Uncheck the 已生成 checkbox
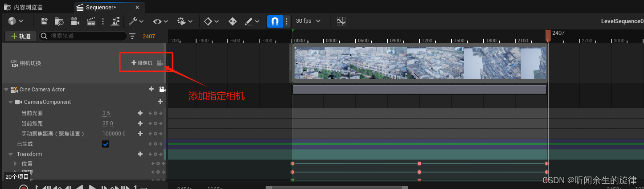This screenshot has height=189, width=644. (x=106, y=144)
